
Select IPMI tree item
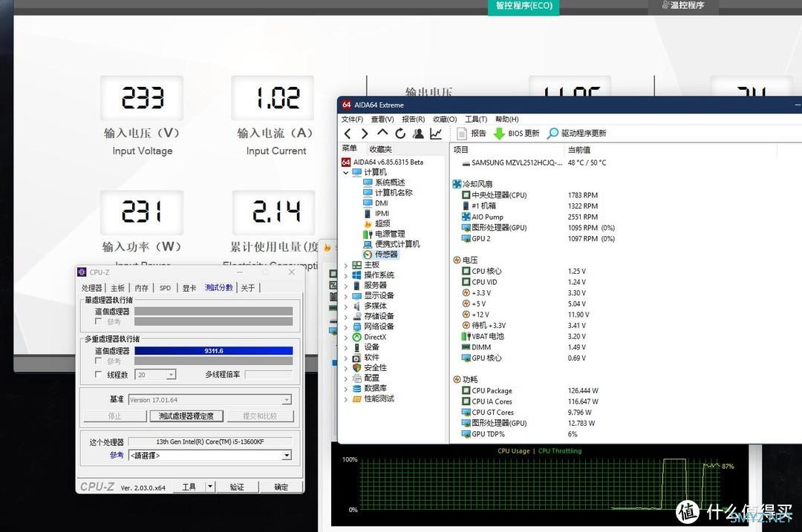[x=376, y=213]
